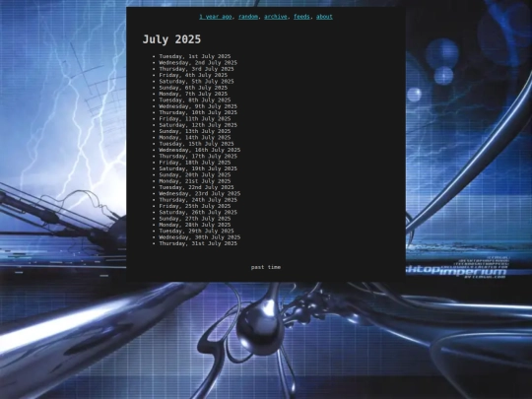532x399 pixels.
Task: Select 'Tuesday, 8th July 2025' entry
Action: click(x=195, y=100)
